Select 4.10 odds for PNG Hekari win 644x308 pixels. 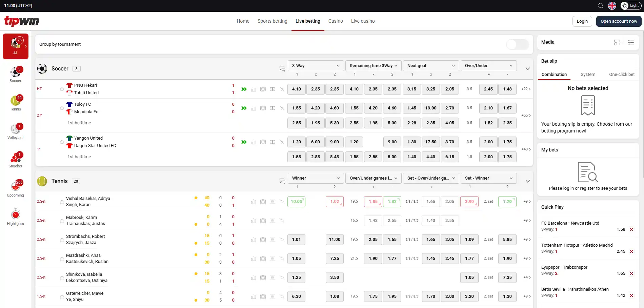(296, 89)
